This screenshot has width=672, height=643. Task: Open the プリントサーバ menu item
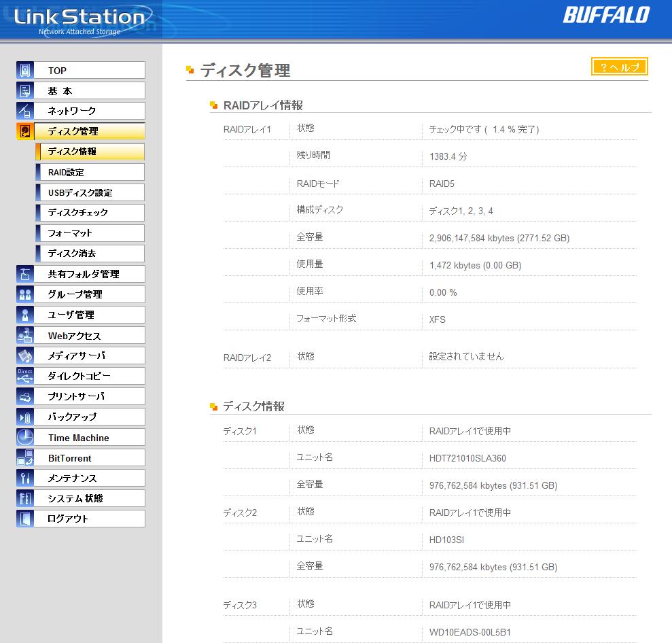point(90,396)
